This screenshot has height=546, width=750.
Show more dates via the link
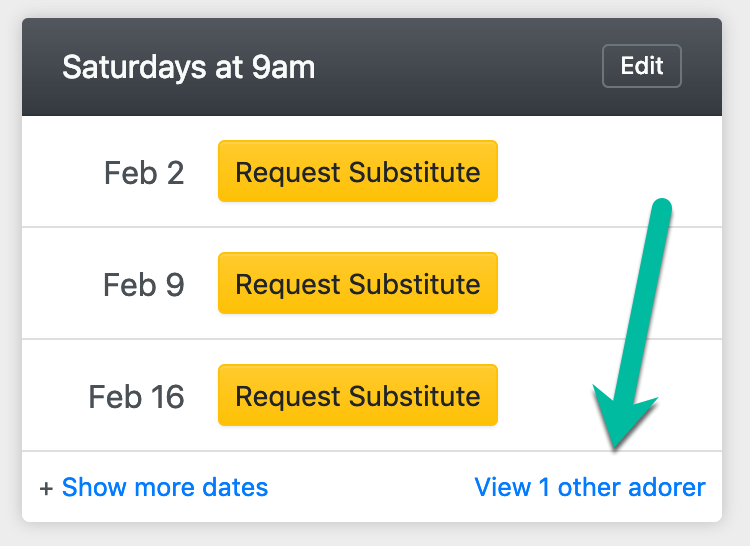point(165,488)
